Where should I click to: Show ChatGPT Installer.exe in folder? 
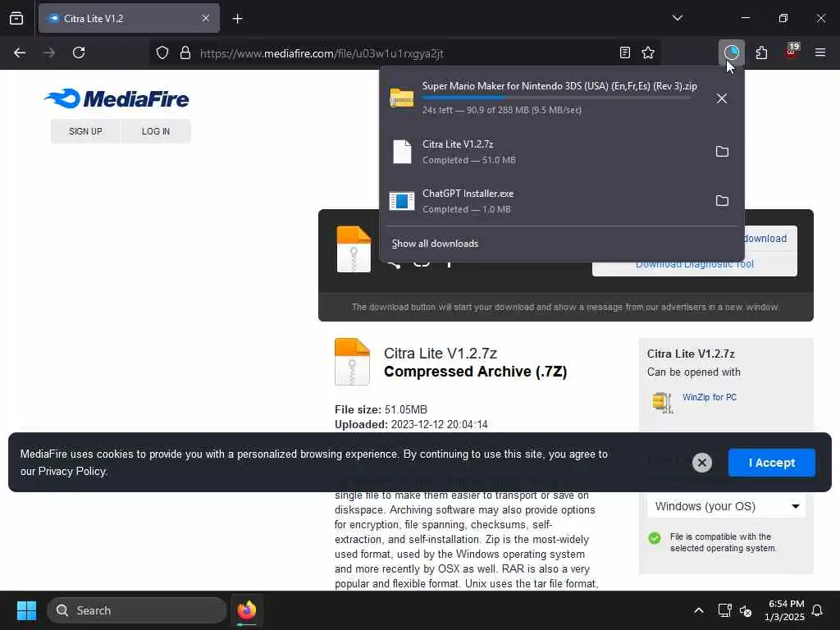pyautogui.click(x=722, y=201)
